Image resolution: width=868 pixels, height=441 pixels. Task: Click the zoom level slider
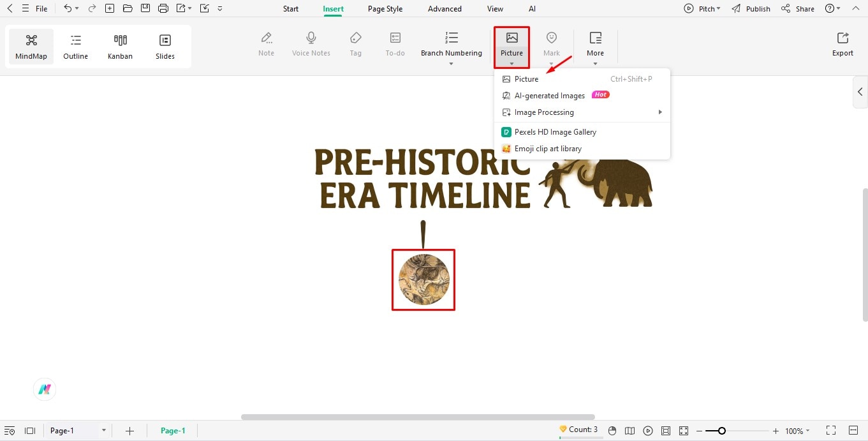pos(737,431)
